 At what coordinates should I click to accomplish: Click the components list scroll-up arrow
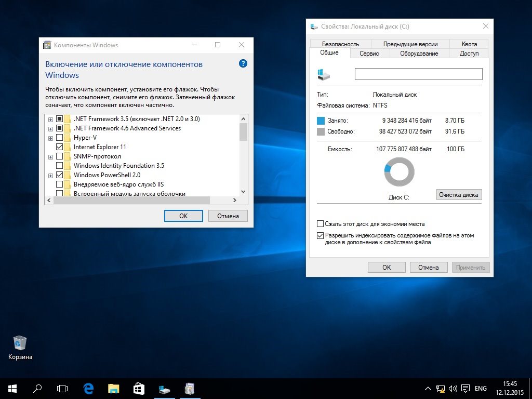(243, 119)
